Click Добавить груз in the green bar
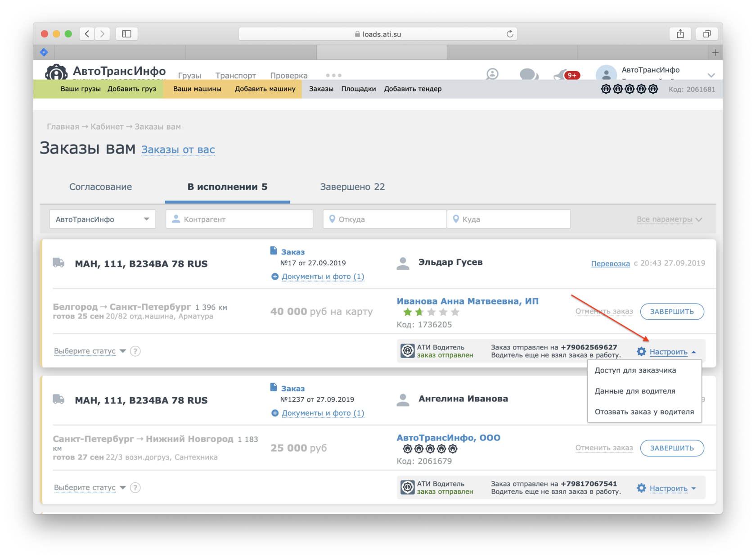 coord(132,89)
